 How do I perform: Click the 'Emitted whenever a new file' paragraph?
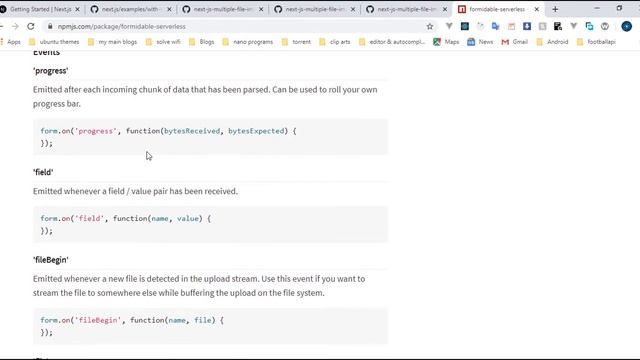[199, 286]
